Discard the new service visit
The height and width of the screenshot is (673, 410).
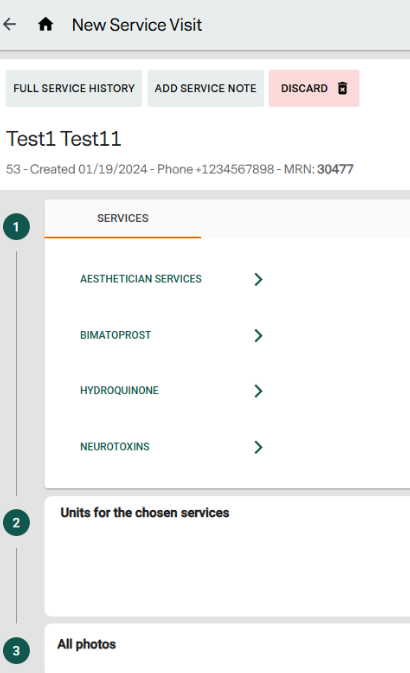click(x=314, y=88)
